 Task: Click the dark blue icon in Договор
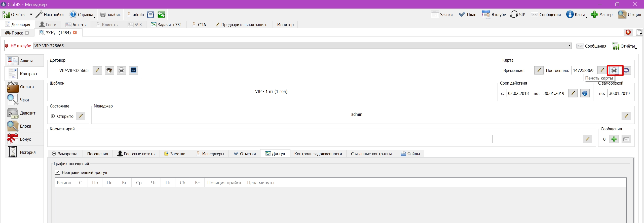133,70
